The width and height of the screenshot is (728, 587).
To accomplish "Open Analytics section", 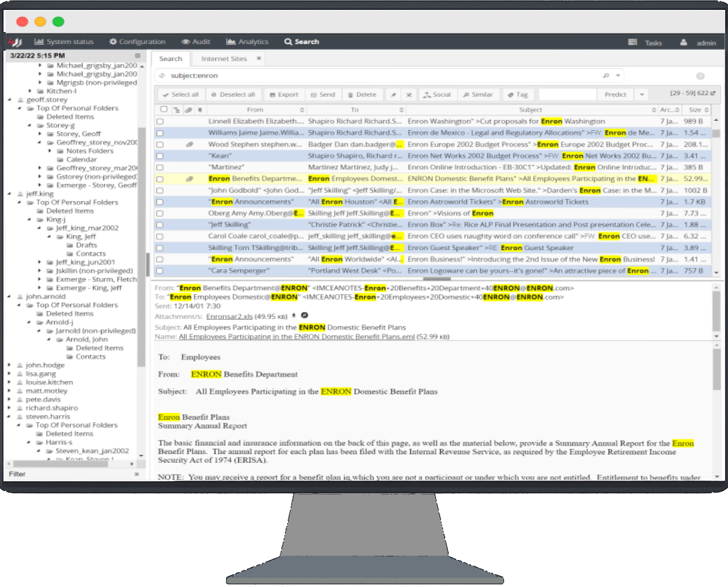I will click(x=247, y=42).
